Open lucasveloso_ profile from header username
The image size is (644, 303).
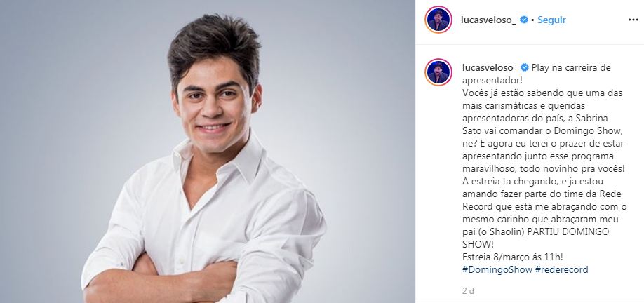[489, 20]
